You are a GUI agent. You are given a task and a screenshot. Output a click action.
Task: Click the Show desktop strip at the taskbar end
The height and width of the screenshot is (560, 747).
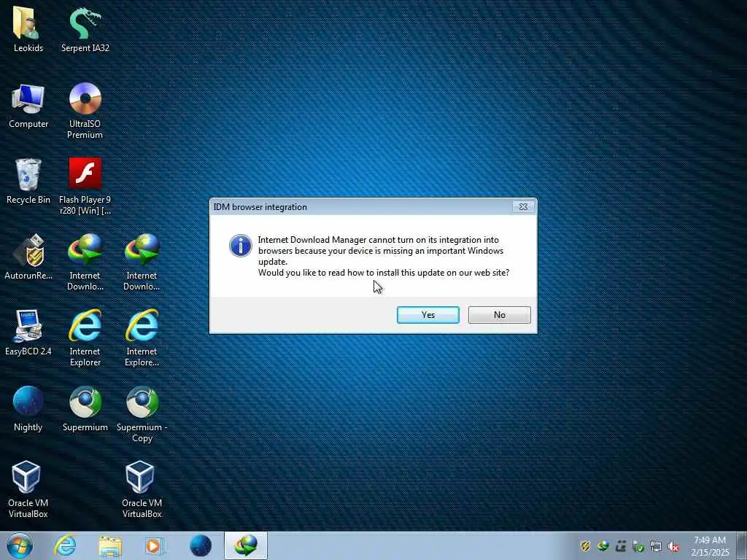coord(742,545)
